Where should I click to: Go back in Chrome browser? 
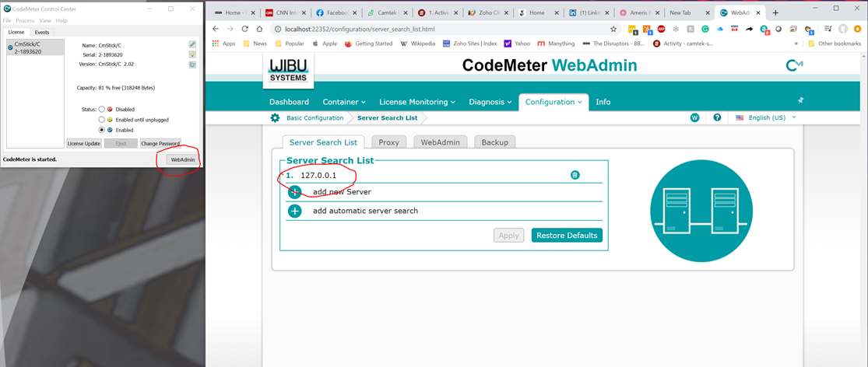pos(216,29)
